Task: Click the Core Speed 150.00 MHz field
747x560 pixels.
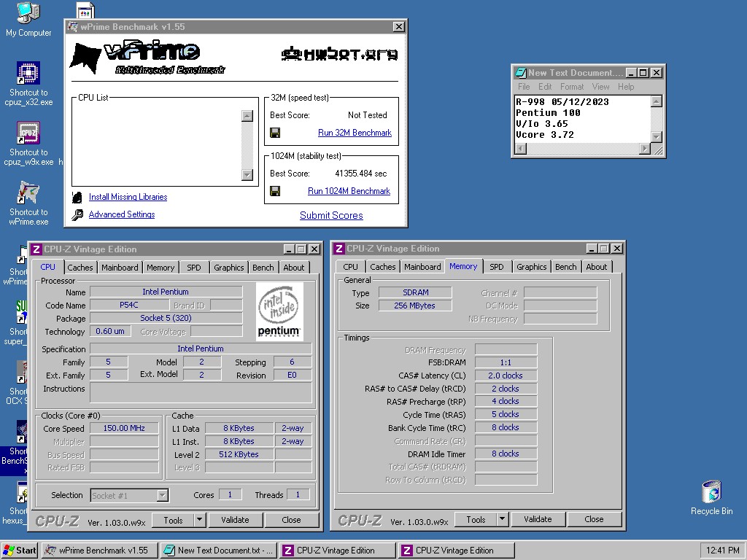Action: (x=124, y=428)
